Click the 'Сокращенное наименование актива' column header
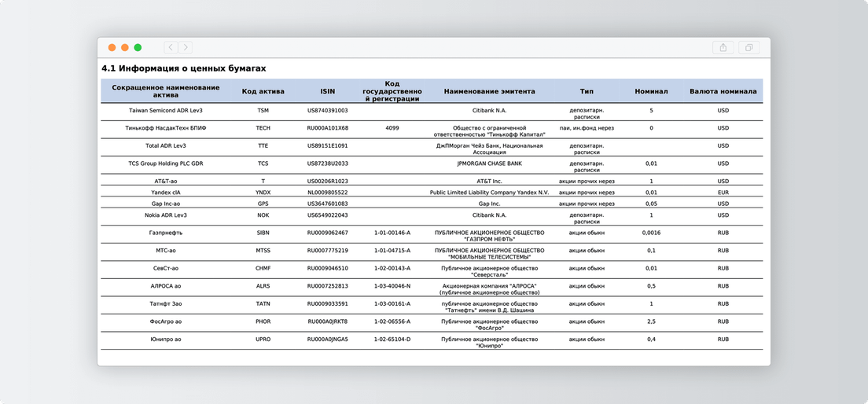Screen dimensions: 868x404 tap(166, 91)
